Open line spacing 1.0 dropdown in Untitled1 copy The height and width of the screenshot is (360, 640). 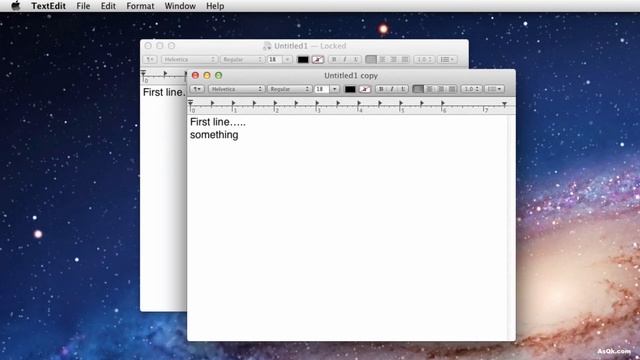tap(471, 89)
